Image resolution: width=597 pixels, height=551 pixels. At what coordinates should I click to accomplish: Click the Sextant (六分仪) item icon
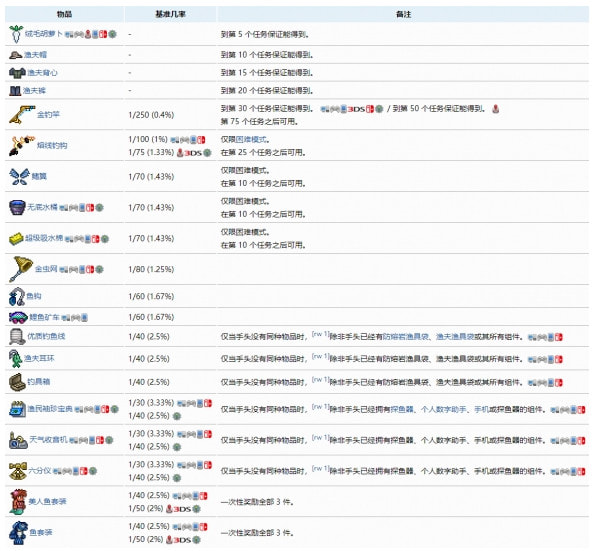(18, 471)
